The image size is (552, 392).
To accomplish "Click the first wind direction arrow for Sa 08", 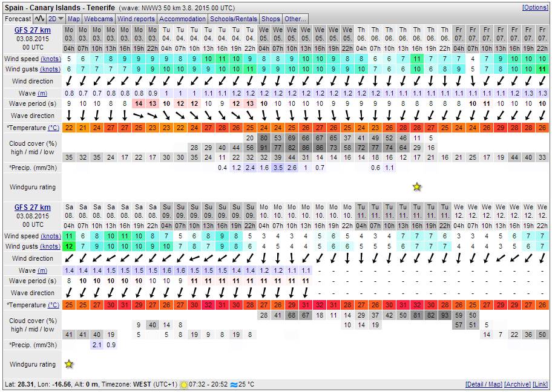I will coord(69,258).
